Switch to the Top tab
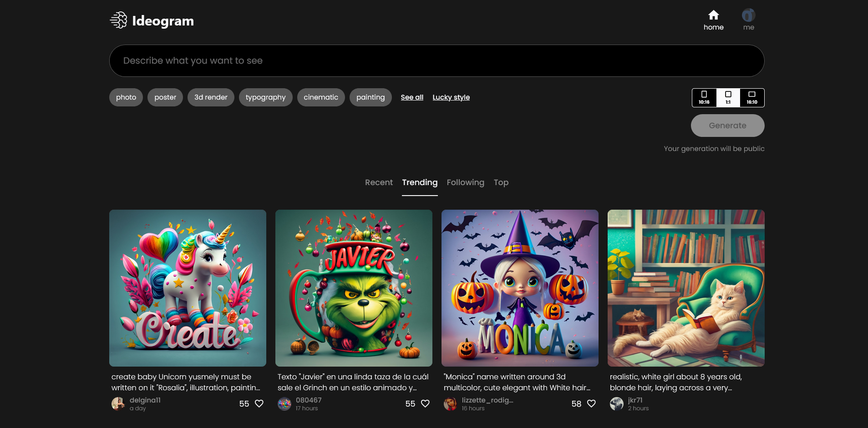This screenshot has height=428, width=868. [x=501, y=182]
